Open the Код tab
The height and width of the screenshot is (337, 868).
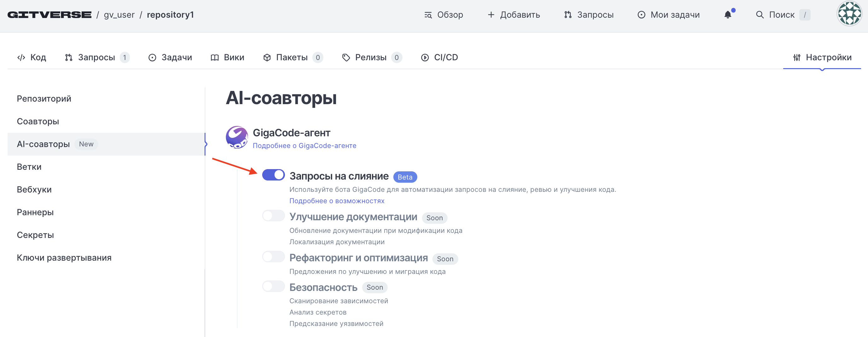[x=31, y=58]
